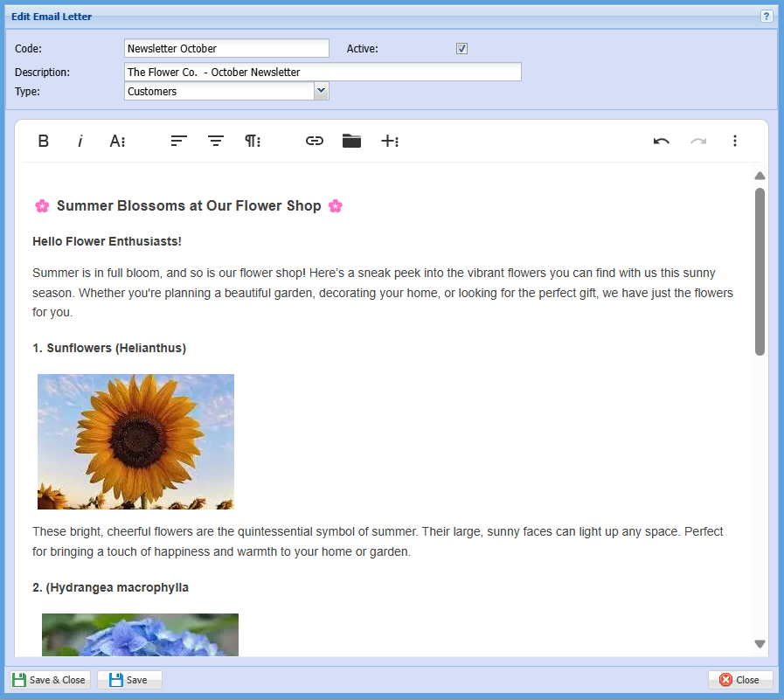The height and width of the screenshot is (700, 784).
Task: Click the scrollbar down arrow in editor
Action: click(760, 644)
